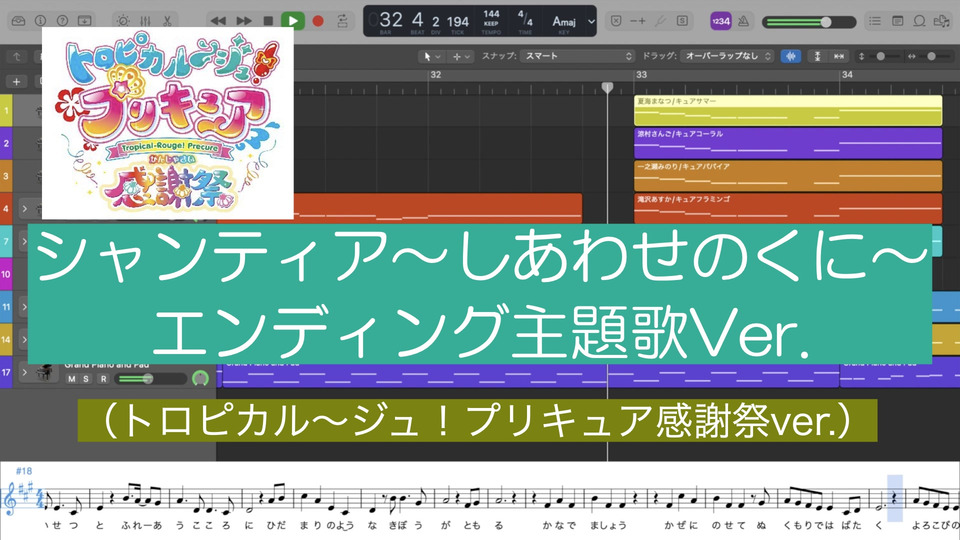Toggle the Metronome click button
The height and width of the screenshot is (540, 960).
(743, 21)
